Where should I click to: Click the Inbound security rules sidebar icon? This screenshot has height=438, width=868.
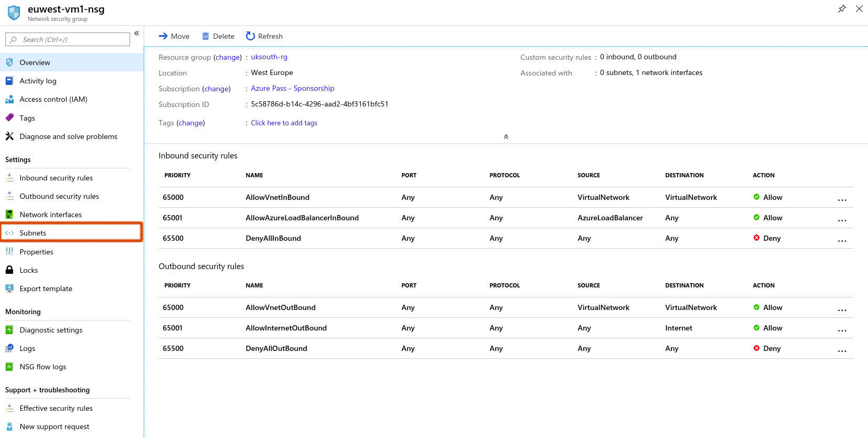[9, 178]
